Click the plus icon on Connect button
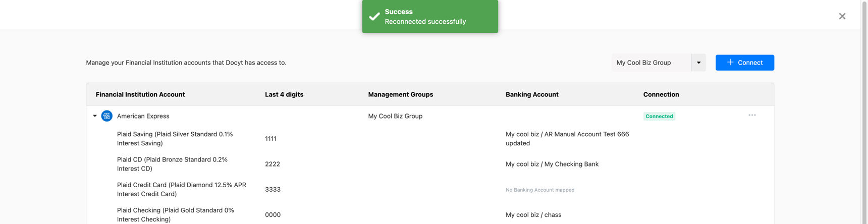868x224 pixels. pyautogui.click(x=730, y=63)
